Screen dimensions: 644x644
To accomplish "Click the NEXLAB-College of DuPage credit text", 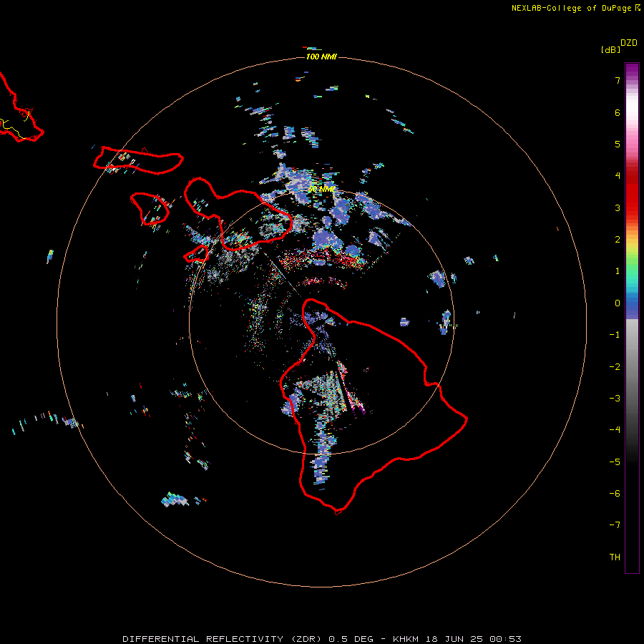I will pos(571,8).
